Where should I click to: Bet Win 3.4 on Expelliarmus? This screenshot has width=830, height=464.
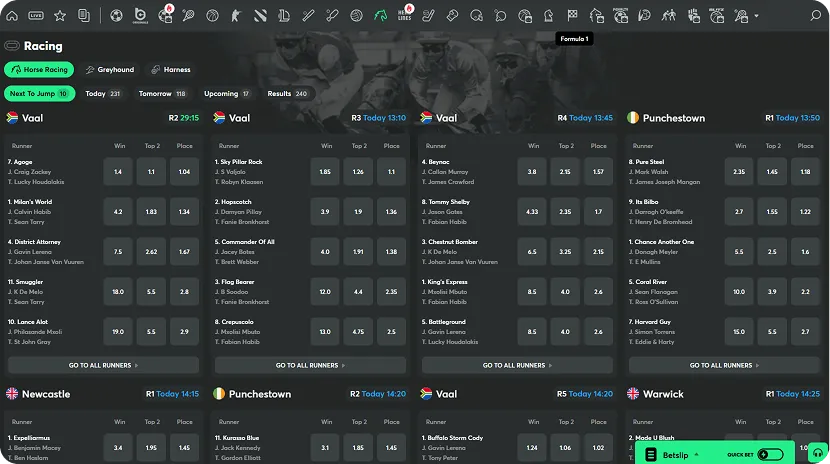[x=118, y=448]
